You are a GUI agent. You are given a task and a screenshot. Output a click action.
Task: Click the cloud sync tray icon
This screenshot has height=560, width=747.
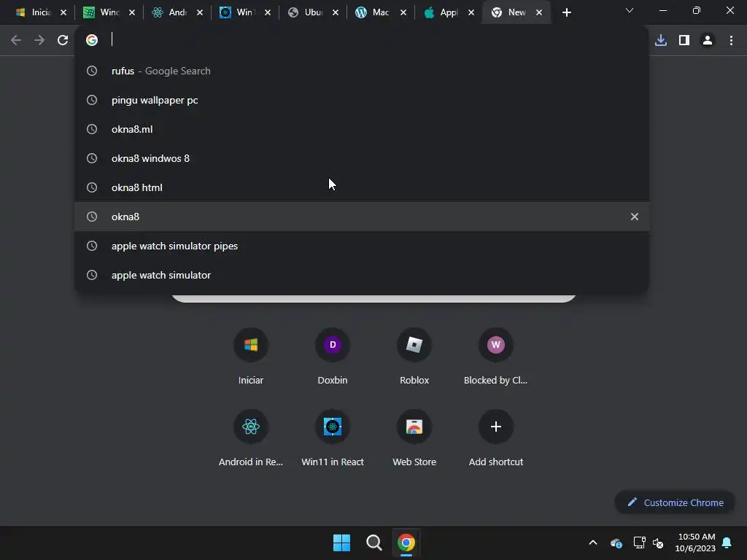point(616,542)
